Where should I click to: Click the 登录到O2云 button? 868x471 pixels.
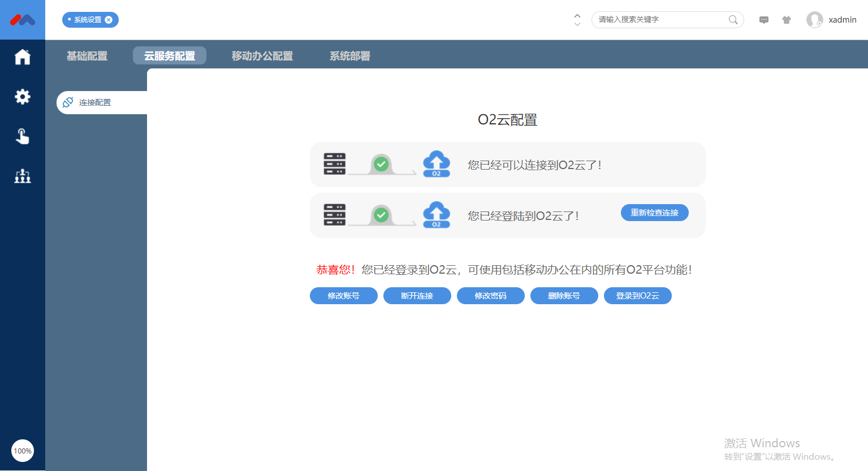[x=638, y=296]
